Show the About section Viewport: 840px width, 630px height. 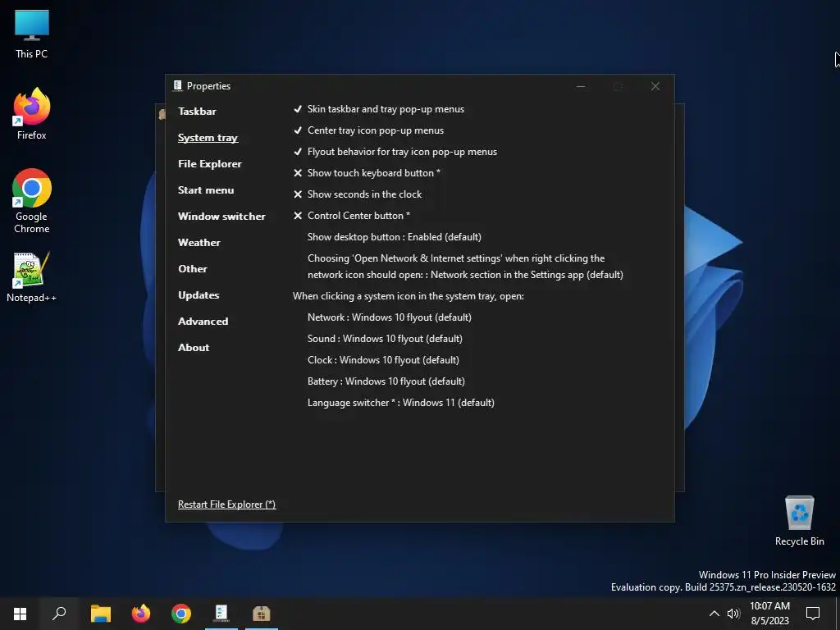tap(194, 348)
